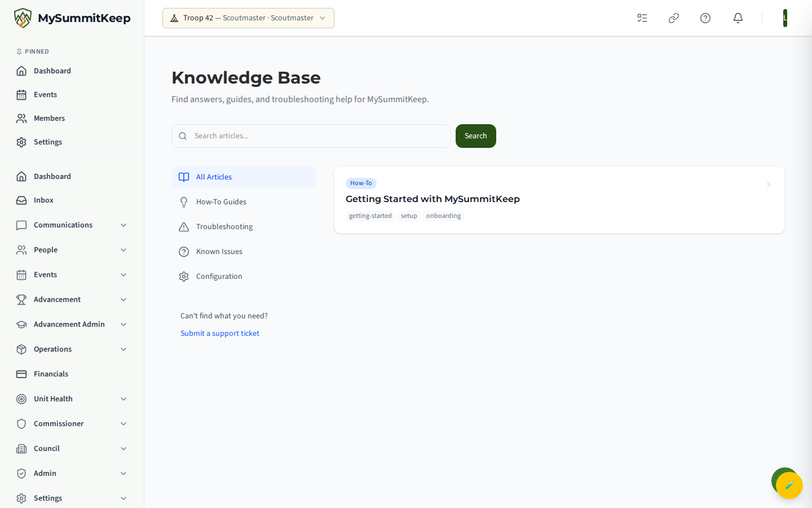Screen dimensions: 812x508
Task: Click the getting-started tag
Action: coord(370,216)
